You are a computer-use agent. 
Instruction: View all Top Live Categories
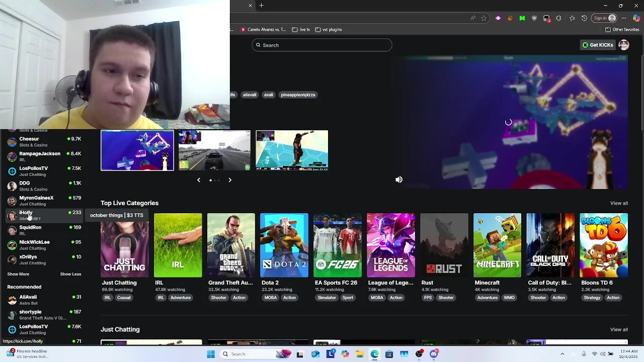tap(619, 203)
